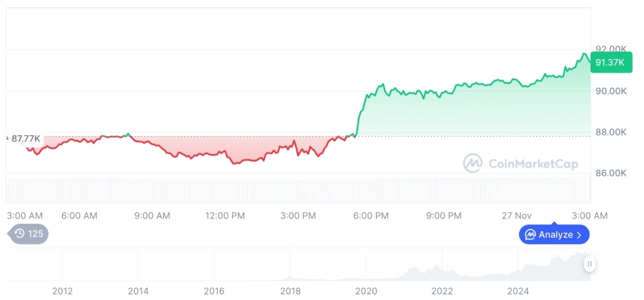
Task: Click the 90.00K price axis label
Action: (610, 91)
